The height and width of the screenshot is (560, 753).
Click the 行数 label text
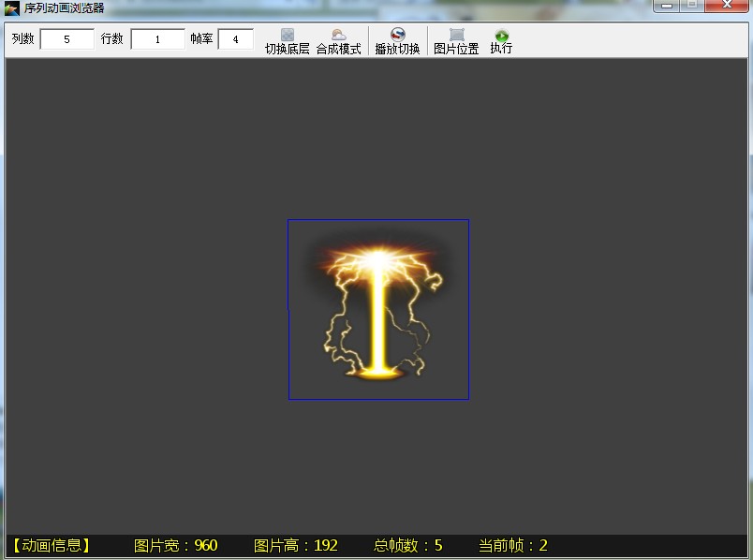click(111, 39)
